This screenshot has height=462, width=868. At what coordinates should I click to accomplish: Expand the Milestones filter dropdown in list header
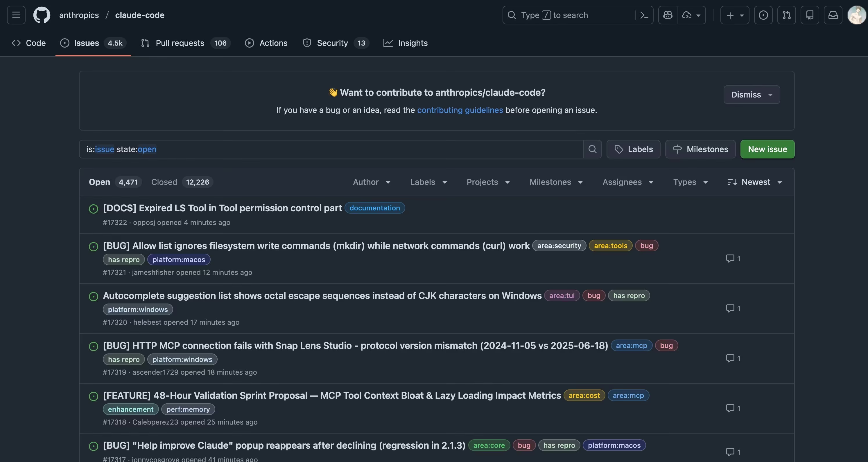coord(556,182)
